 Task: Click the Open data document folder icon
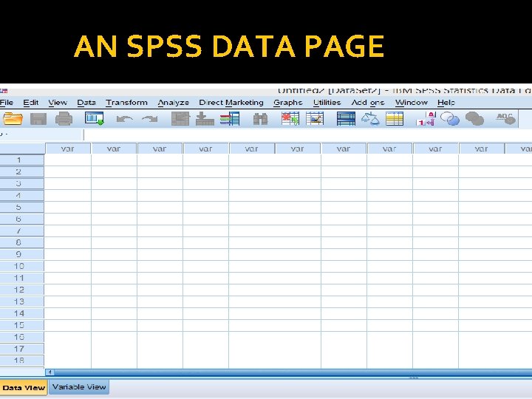13,119
